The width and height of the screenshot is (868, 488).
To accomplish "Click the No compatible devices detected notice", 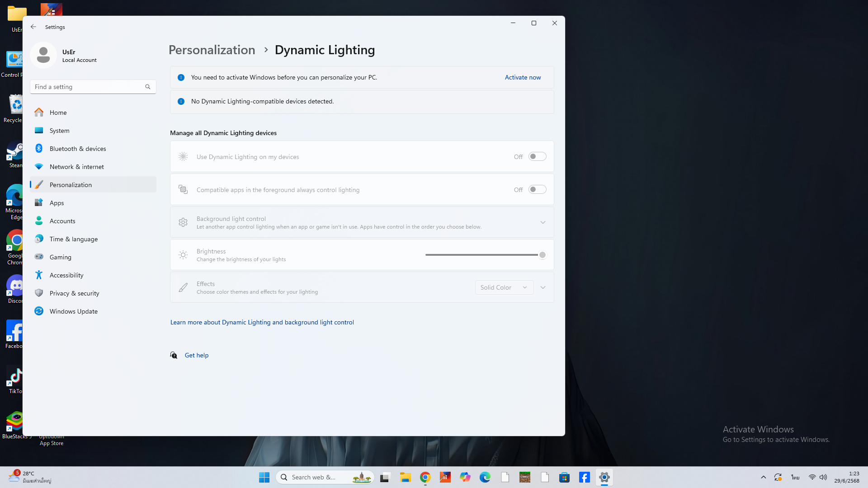I will pyautogui.click(x=362, y=102).
